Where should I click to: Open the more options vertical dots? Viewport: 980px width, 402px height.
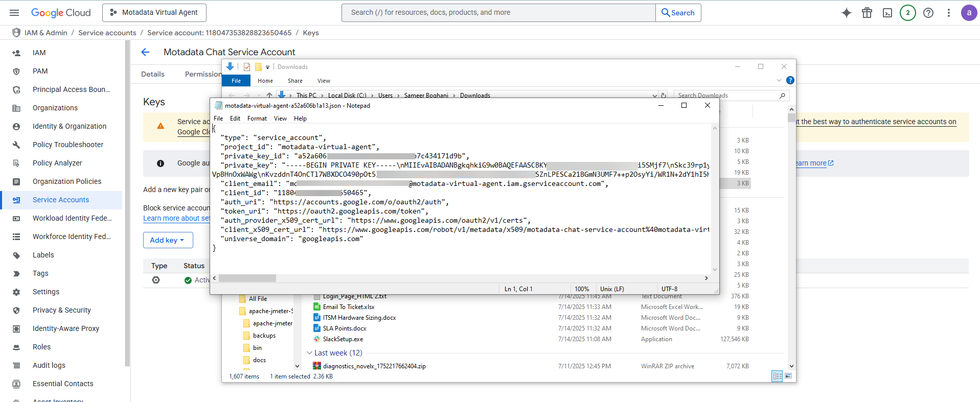[949, 13]
